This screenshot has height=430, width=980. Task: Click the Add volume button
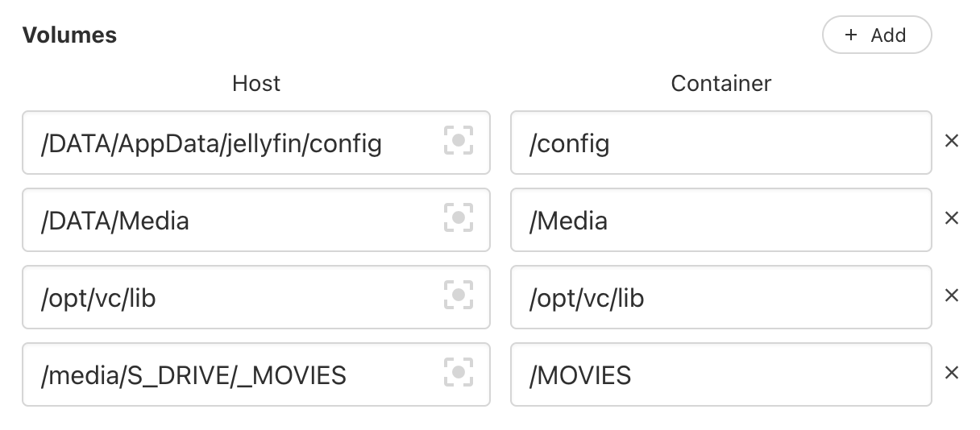[876, 35]
